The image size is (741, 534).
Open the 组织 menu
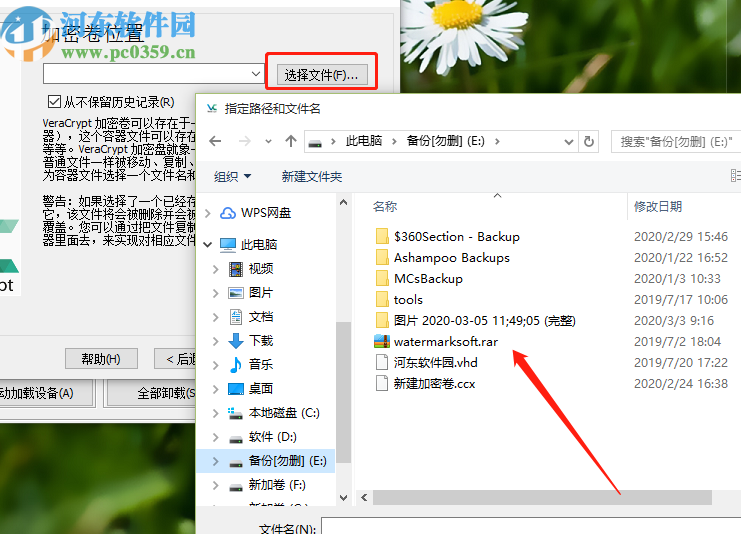coord(232,177)
